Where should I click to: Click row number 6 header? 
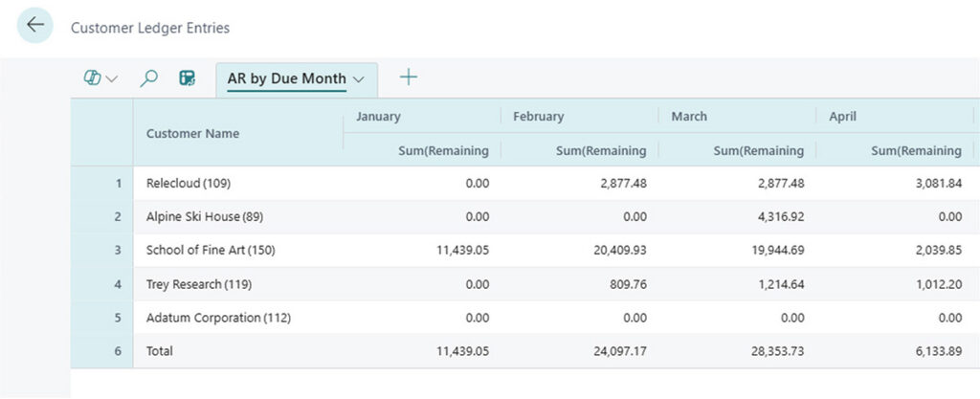click(x=101, y=351)
